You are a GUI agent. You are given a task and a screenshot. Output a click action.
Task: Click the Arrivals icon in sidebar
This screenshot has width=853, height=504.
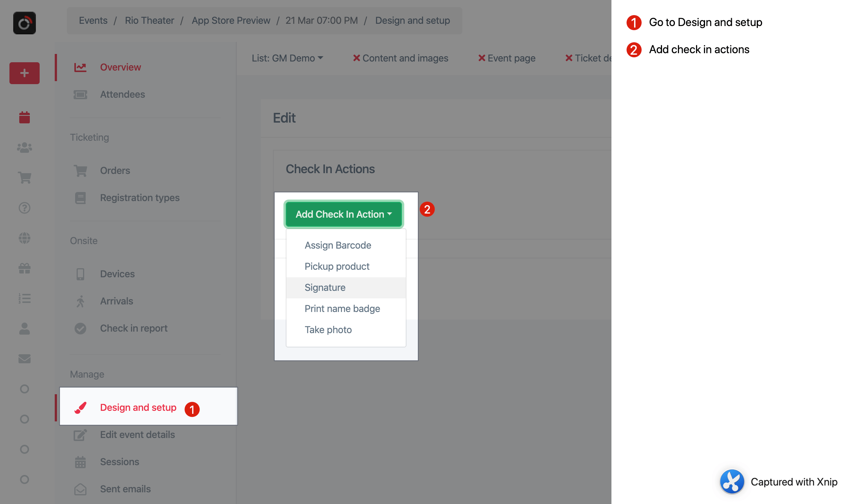click(80, 301)
